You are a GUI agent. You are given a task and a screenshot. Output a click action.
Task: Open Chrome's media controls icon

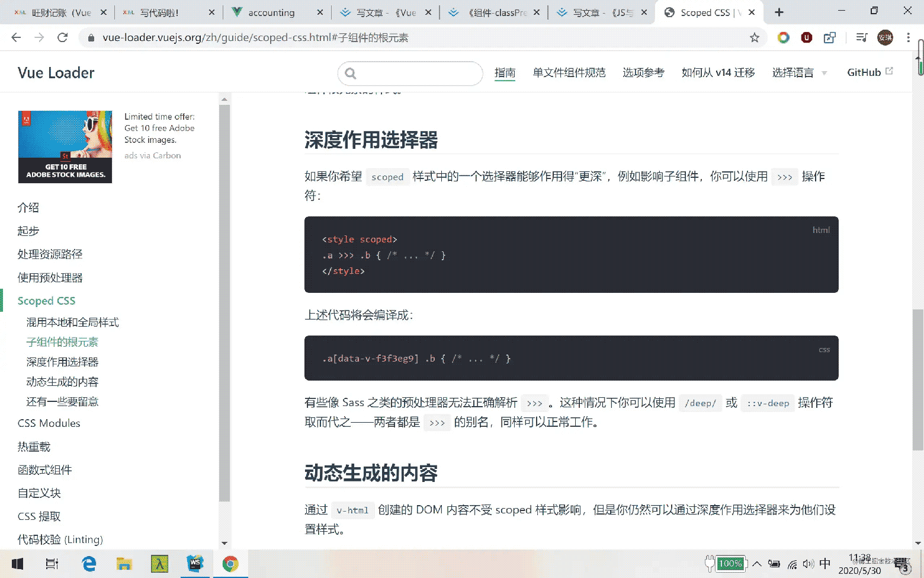pos(862,37)
